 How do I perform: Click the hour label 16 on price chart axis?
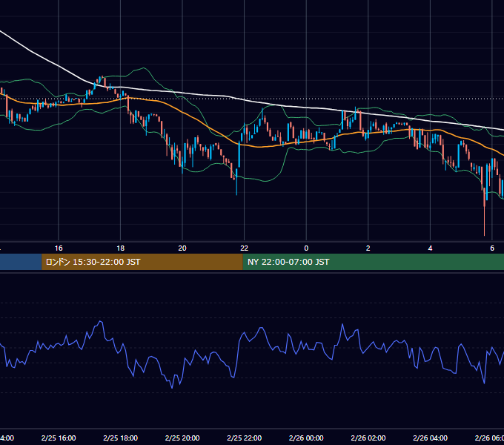[59, 248]
